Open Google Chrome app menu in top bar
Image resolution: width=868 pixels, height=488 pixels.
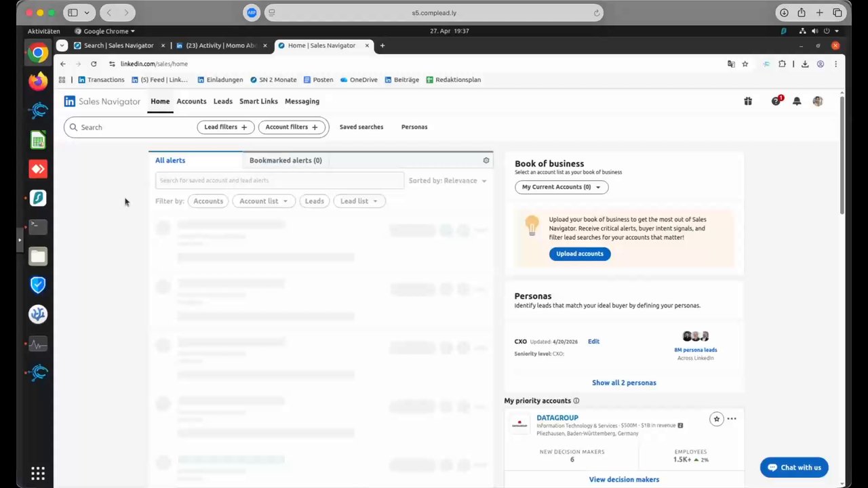(104, 31)
